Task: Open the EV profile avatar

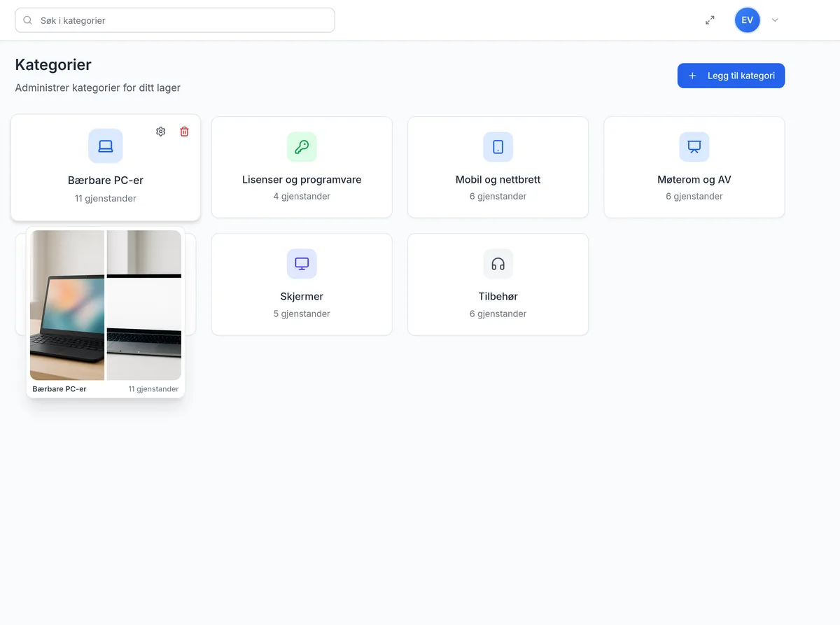Action: [x=747, y=20]
